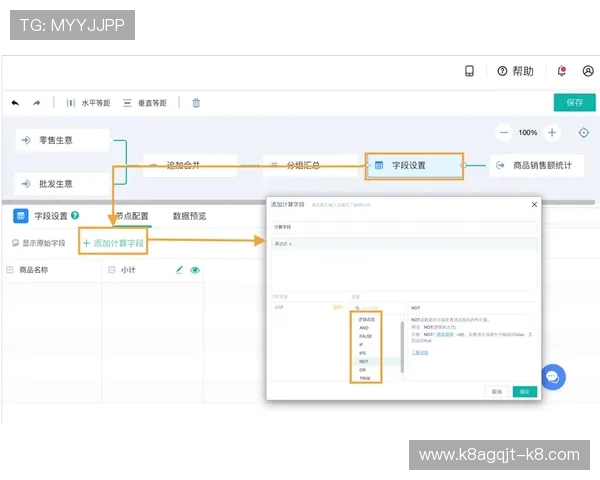This screenshot has height=480, width=600.
Task: Click the 100% zoom level value
Action: tap(528, 133)
